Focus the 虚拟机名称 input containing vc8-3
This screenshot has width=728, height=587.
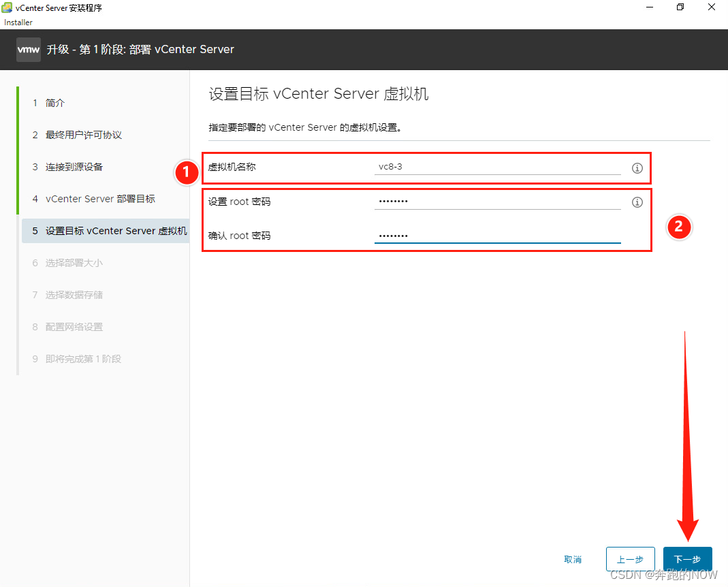[x=497, y=167]
